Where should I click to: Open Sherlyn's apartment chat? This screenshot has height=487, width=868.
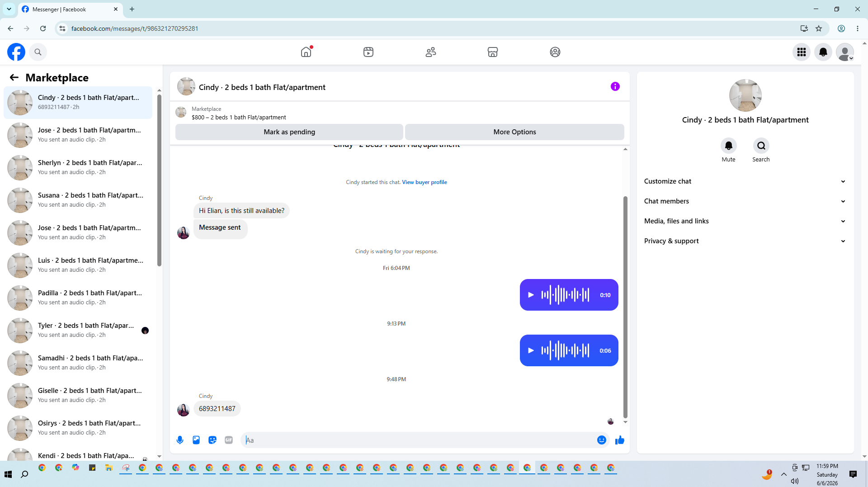coord(78,168)
